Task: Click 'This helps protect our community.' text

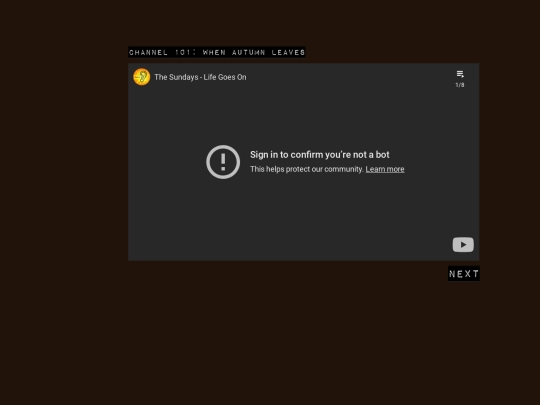Action: 307,169
